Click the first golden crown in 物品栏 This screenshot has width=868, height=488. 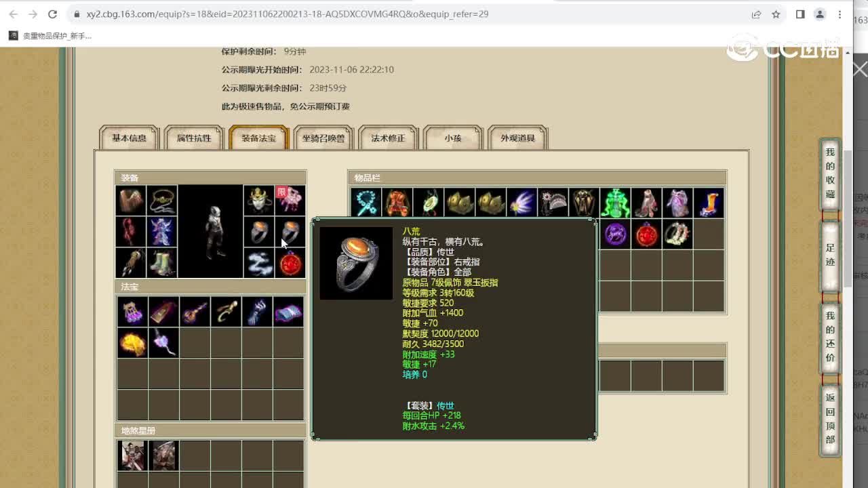(x=459, y=203)
